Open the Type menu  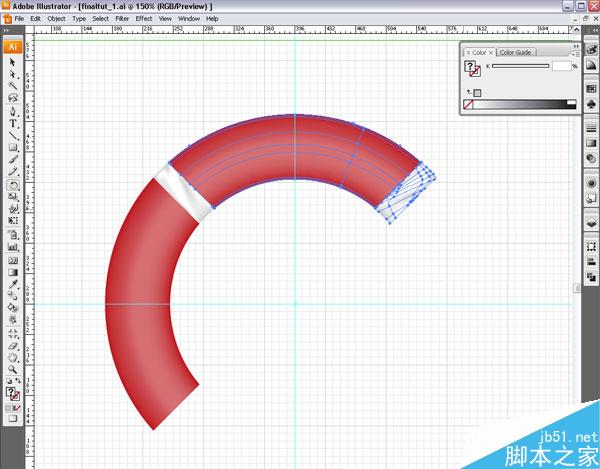(79, 18)
